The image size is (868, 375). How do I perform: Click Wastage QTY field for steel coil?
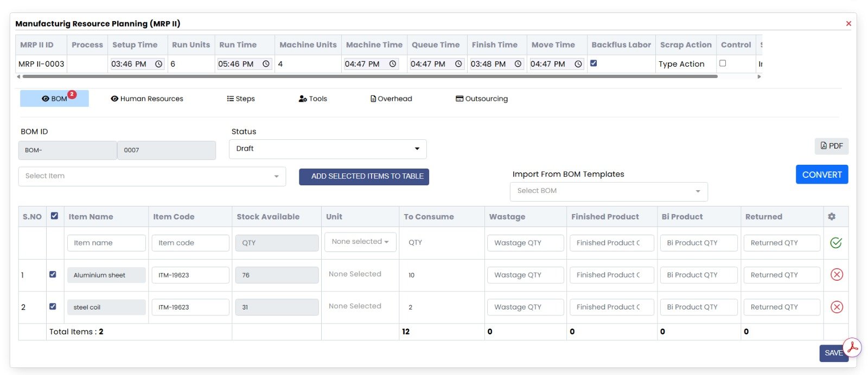[x=525, y=307]
